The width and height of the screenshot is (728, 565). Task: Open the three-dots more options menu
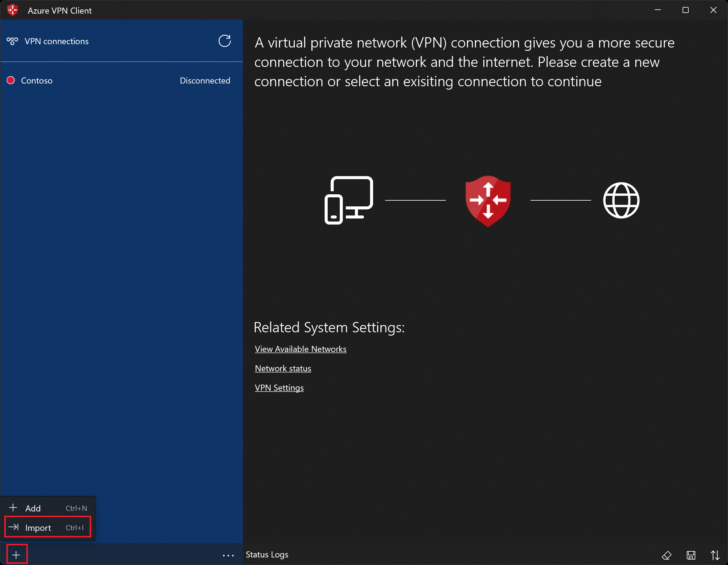tap(228, 555)
